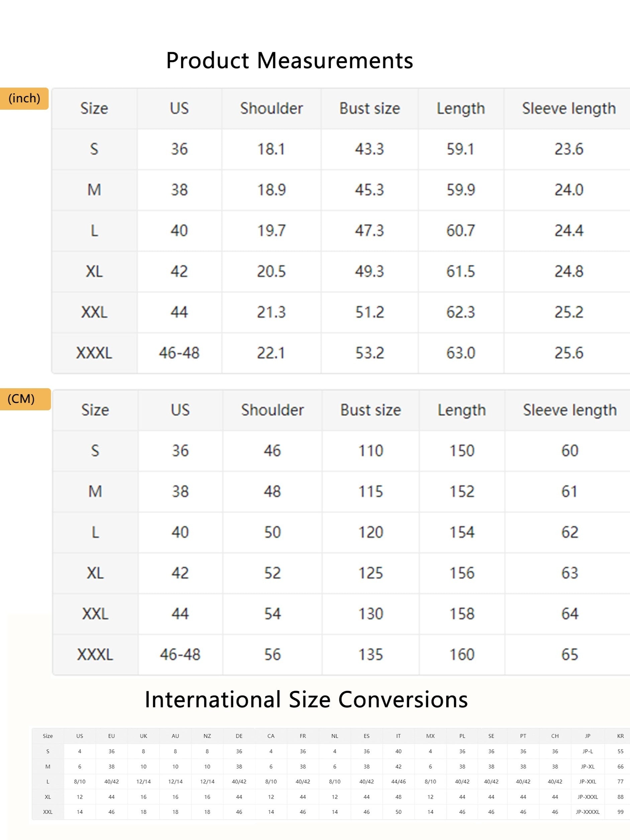The width and height of the screenshot is (630, 840).
Task: Click the 44/46 IT cell for size L
Action: click(x=398, y=781)
